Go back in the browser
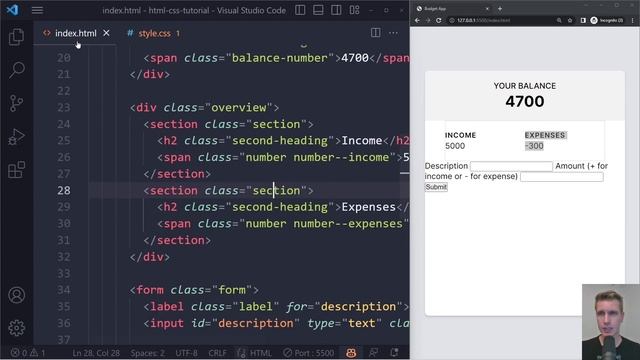Image resolution: width=640 pixels, height=360 pixels. [x=417, y=20]
